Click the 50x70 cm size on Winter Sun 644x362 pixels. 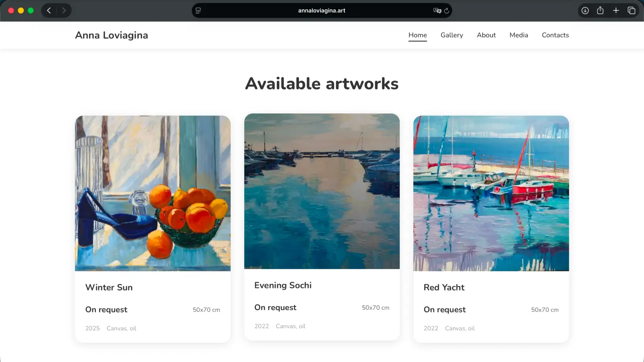[x=206, y=310]
